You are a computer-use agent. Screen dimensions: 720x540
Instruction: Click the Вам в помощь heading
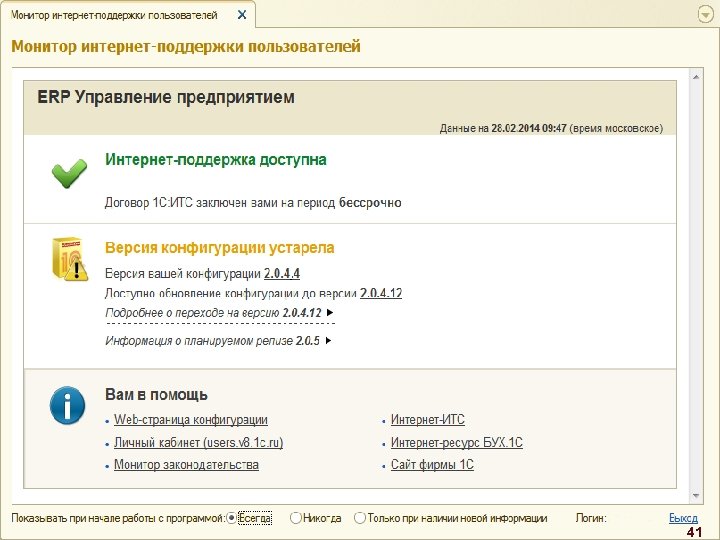click(x=156, y=394)
